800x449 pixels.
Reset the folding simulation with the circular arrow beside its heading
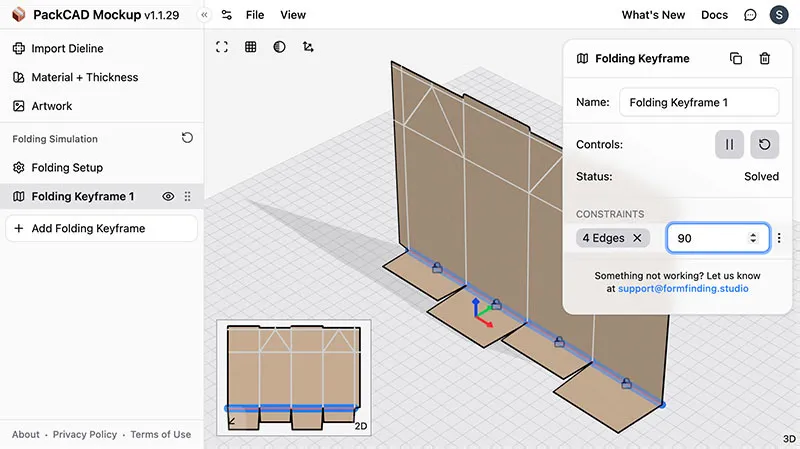pos(187,138)
